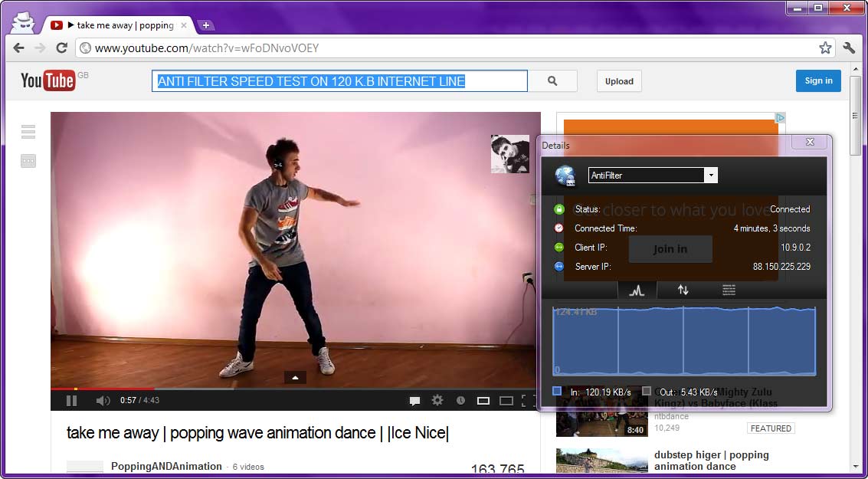This screenshot has height=479, width=868.
Task: Reload the YouTube page
Action: (x=62, y=48)
